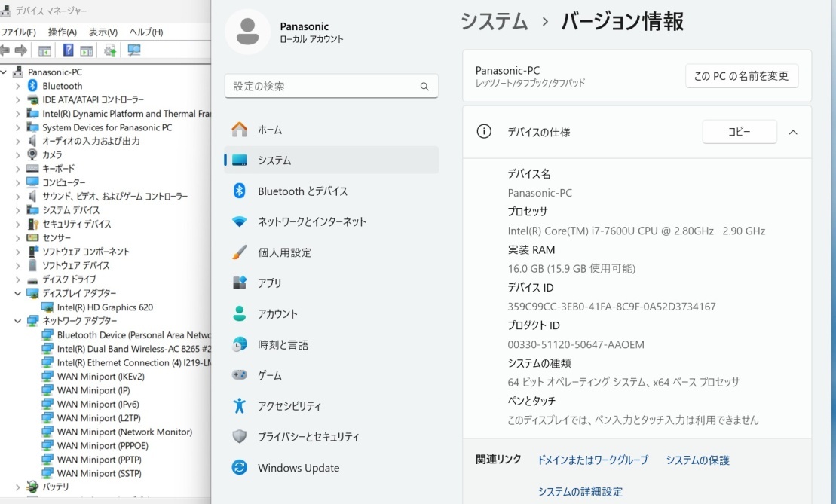The width and height of the screenshot is (836, 504).
Task: Select WAN Miniport (PPTP) in device tree
Action: pyautogui.click(x=98, y=459)
